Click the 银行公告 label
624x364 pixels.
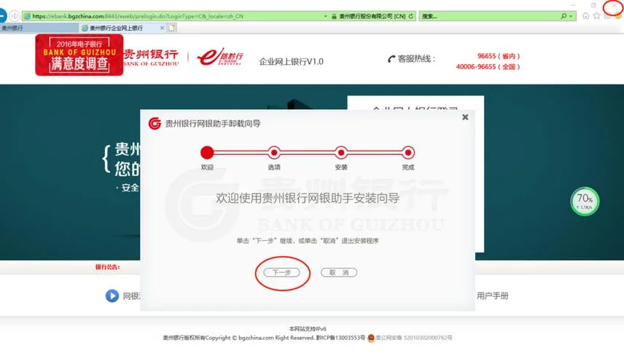[x=107, y=267]
